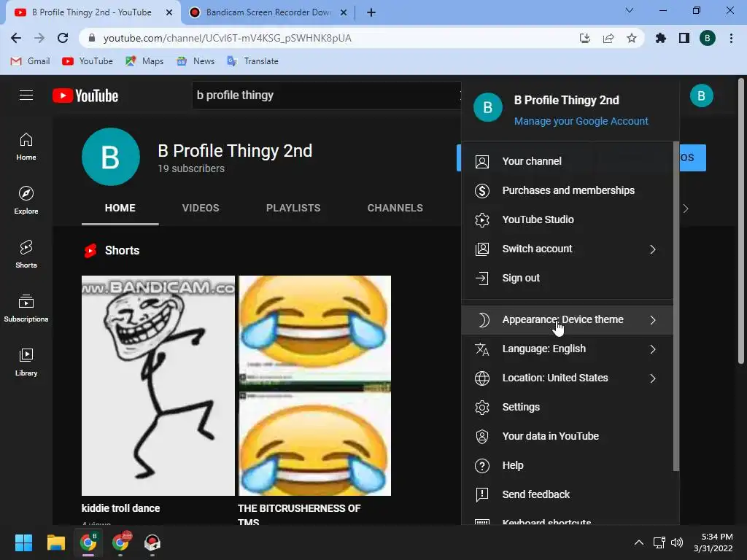Show hidden system tray icons
The width and height of the screenshot is (747, 560).
click(x=639, y=542)
